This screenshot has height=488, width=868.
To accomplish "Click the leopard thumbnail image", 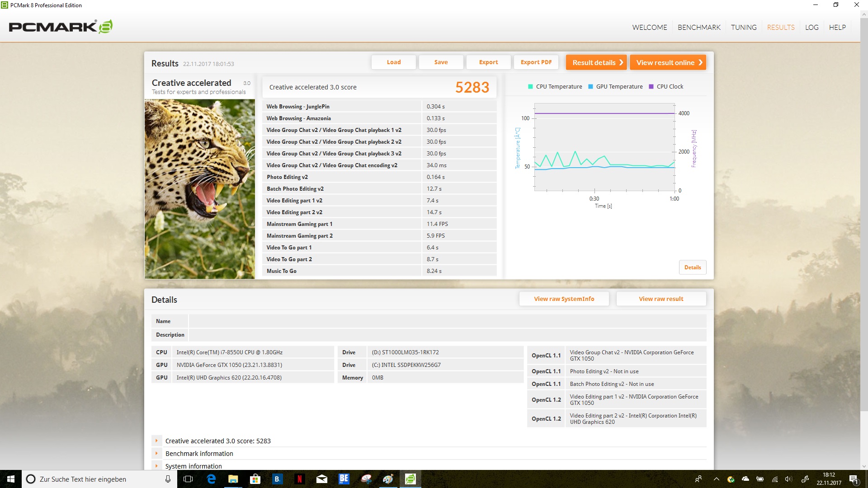I will click(200, 189).
